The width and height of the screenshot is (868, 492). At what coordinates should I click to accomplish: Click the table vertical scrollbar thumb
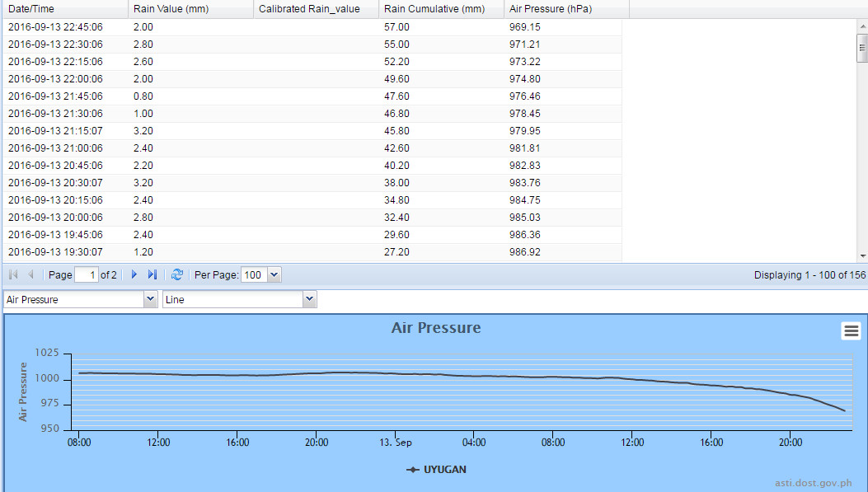(x=862, y=49)
